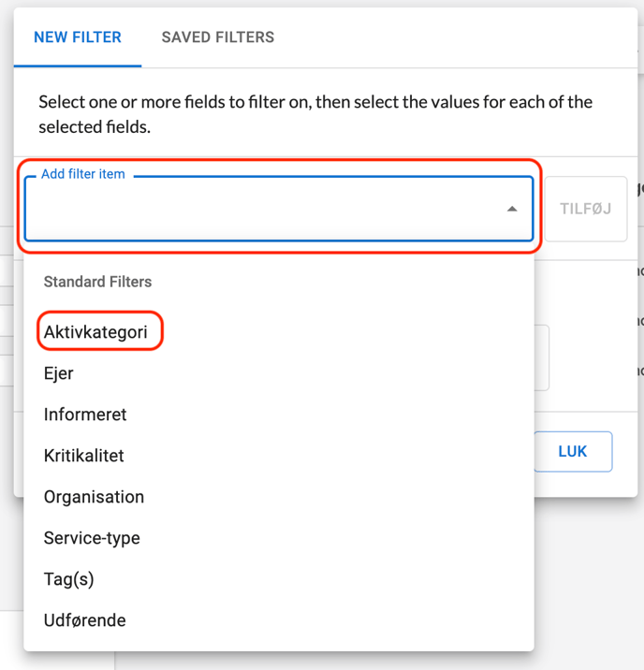Click inside the Add filter item field
The image size is (644, 670).
coord(262,209)
